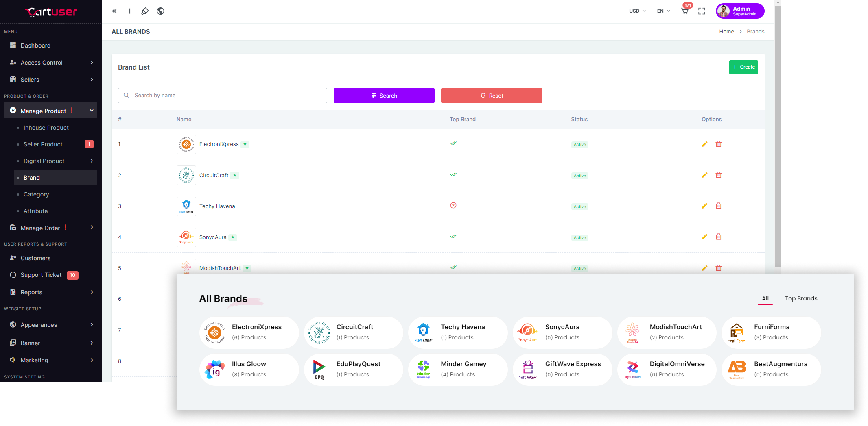Open the EN language dropdown
The height and width of the screenshot is (426, 868).
(x=663, y=11)
